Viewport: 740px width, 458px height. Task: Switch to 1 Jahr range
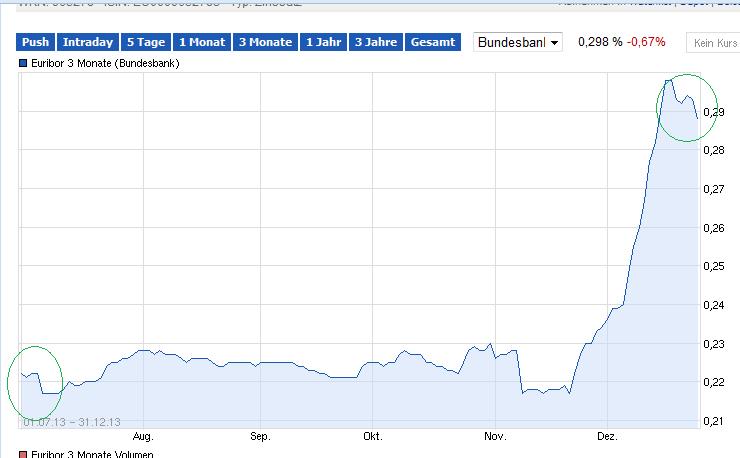tap(323, 42)
